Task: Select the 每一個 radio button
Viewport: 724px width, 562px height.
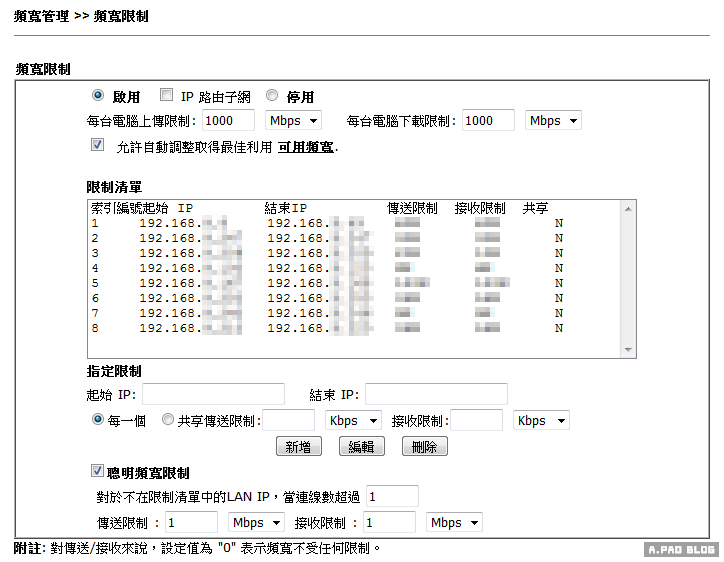Action: (x=98, y=420)
